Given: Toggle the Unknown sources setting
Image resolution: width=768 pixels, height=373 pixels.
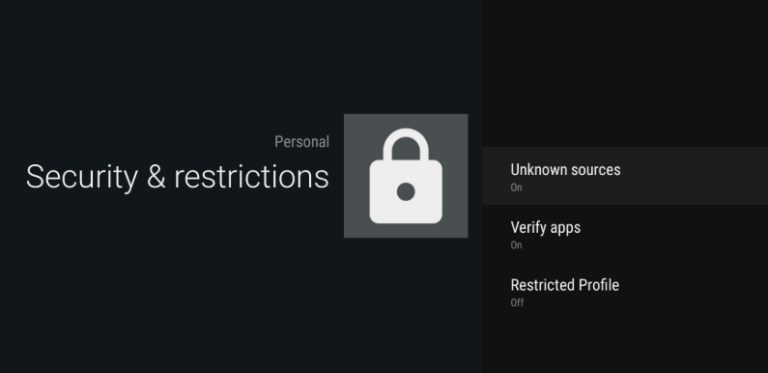Looking at the screenshot, I should pos(625,176).
